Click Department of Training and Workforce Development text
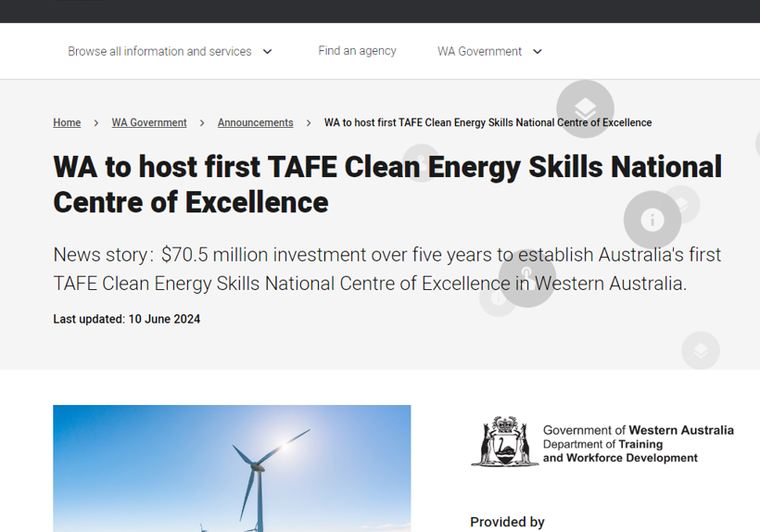Screen dimensions: 760x532 620,451
